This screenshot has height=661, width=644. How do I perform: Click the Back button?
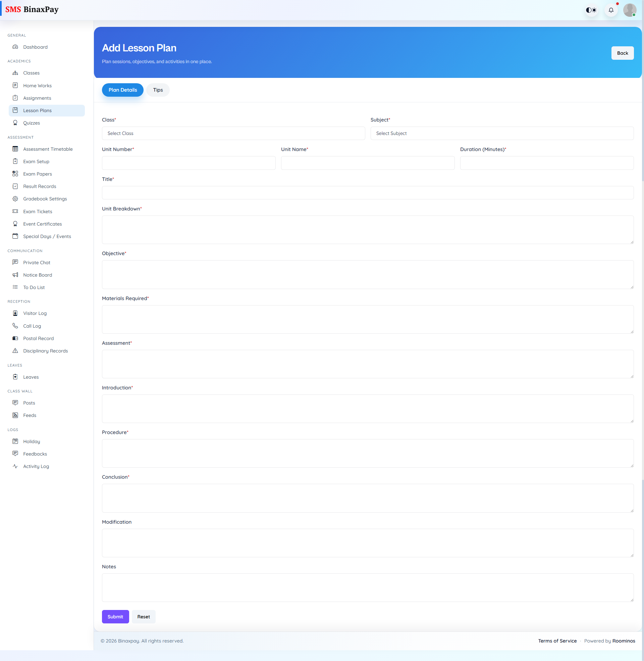click(x=622, y=53)
